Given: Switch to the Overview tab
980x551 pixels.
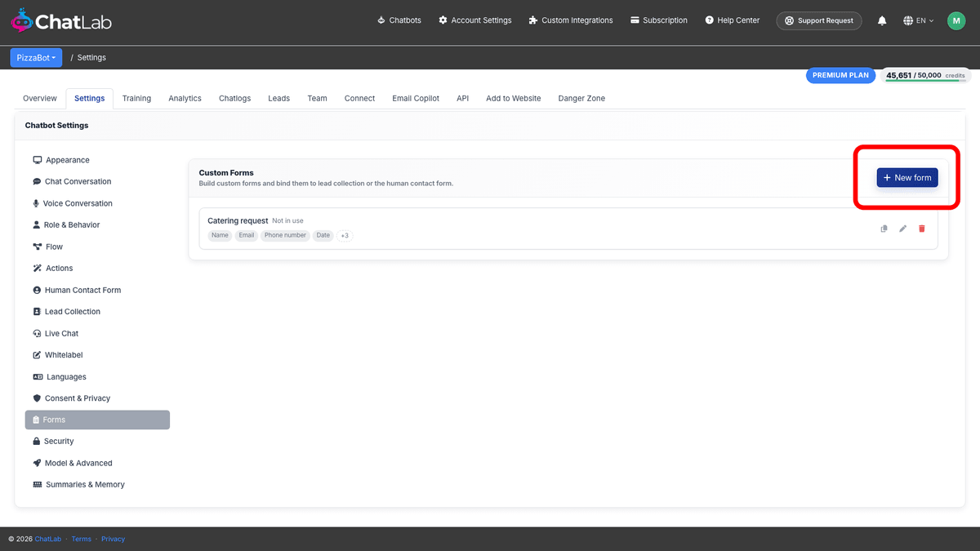Looking at the screenshot, I should (40, 98).
